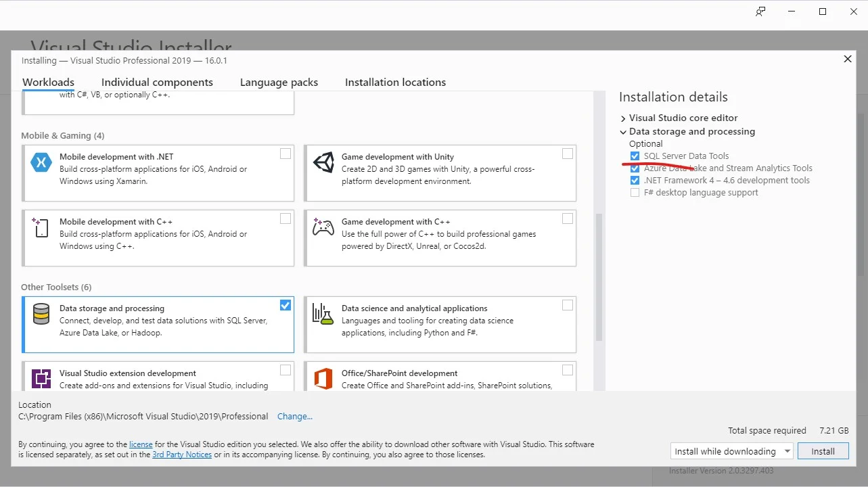Viewport: 868px width, 487px height.
Task: Close the installing dialog with X
Action: point(848,60)
